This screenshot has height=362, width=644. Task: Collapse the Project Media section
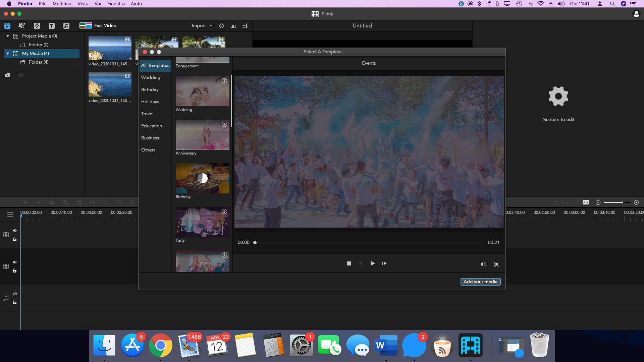click(x=7, y=36)
